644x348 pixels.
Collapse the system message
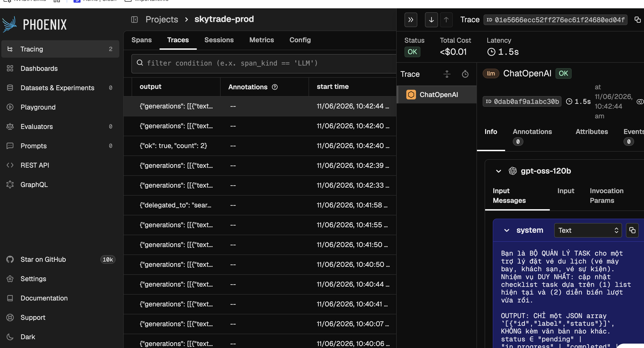(x=507, y=230)
